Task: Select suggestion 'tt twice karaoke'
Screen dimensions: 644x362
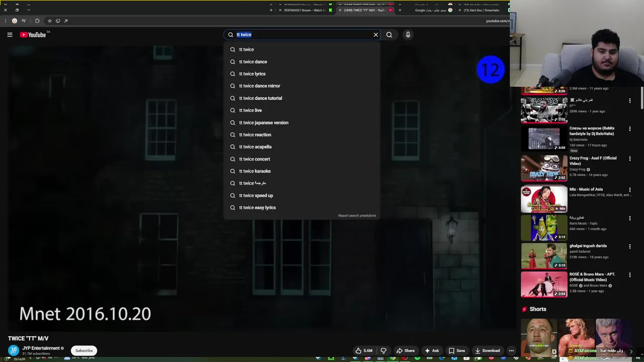Action: (x=302, y=171)
